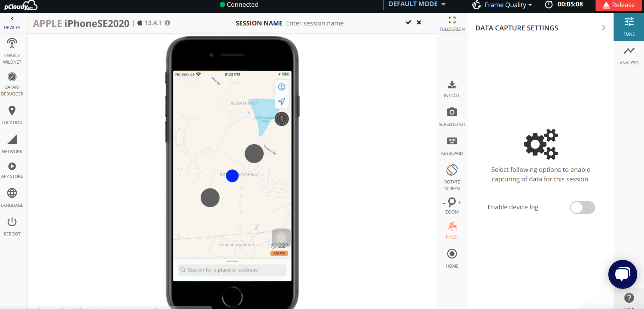This screenshot has width=644, height=309.
Task: Tap Gulimangala Lake on the map
Action: (264, 119)
